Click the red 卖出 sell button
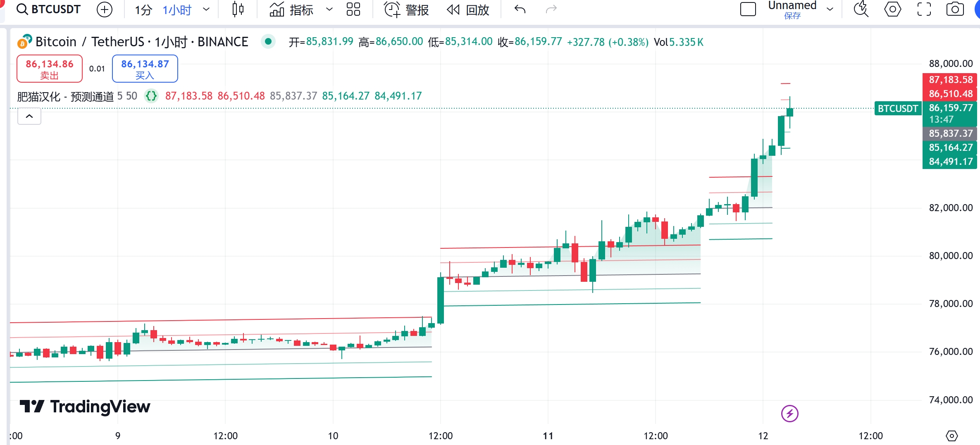980x445 pixels. point(50,69)
